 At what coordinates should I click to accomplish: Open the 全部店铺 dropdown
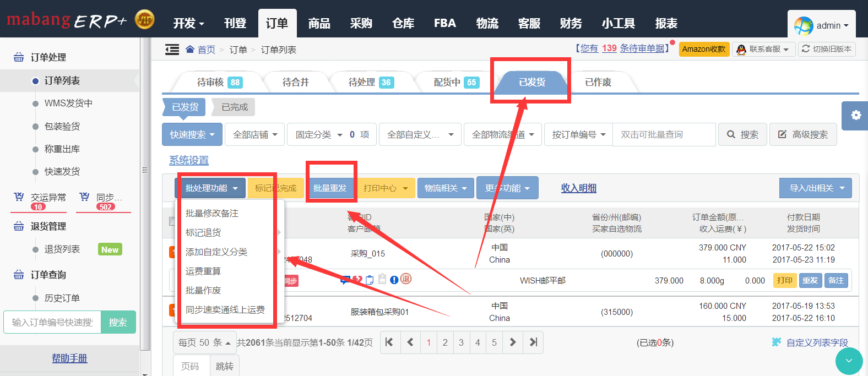pyautogui.click(x=255, y=134)
